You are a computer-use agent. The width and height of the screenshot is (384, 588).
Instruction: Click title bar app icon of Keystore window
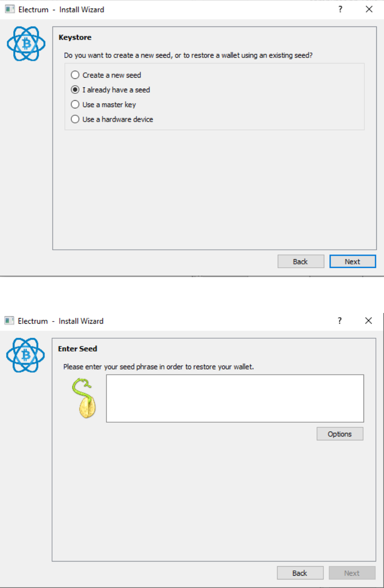(9, 9)
